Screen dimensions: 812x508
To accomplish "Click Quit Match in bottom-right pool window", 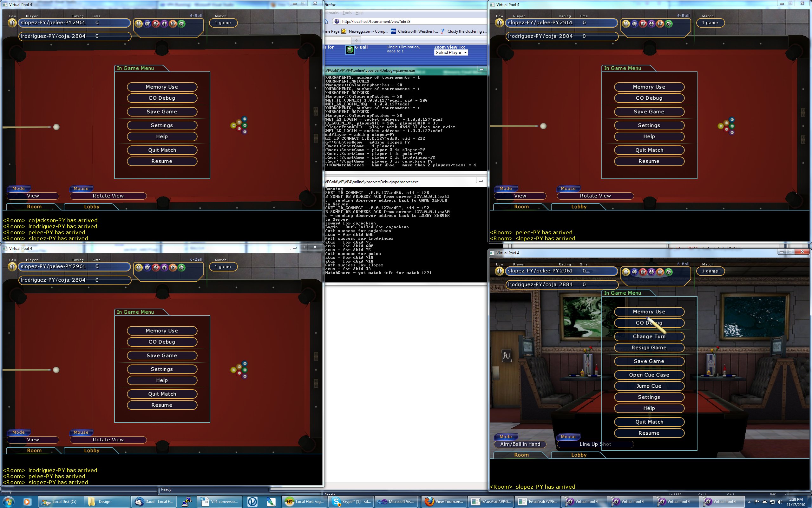I will [x=649, y=422].
